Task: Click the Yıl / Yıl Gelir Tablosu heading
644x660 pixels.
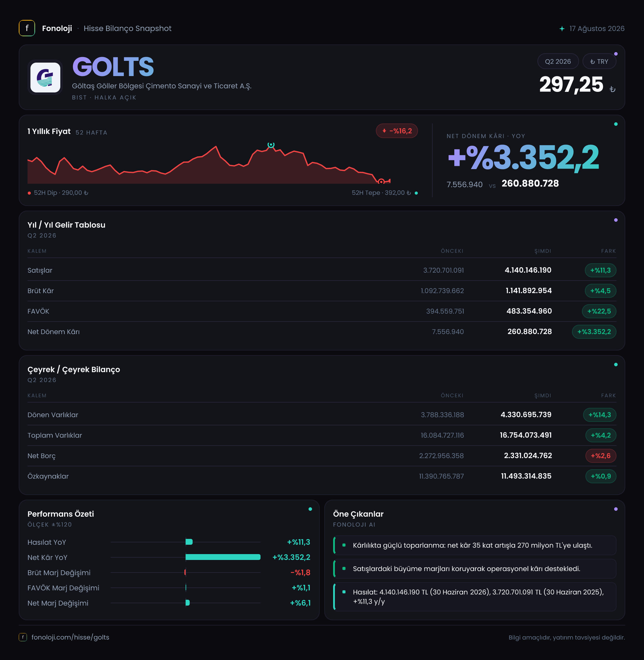Action: click(66, 225)
